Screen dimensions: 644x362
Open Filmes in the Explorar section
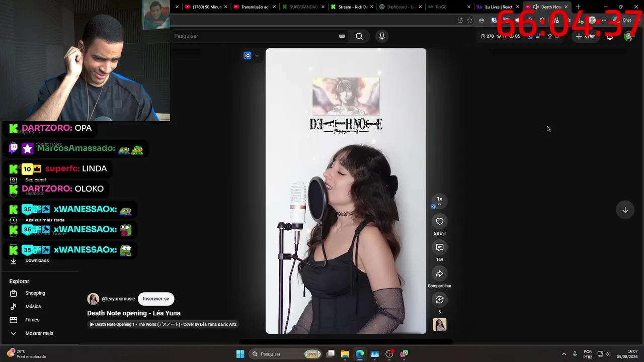(32, 320)
